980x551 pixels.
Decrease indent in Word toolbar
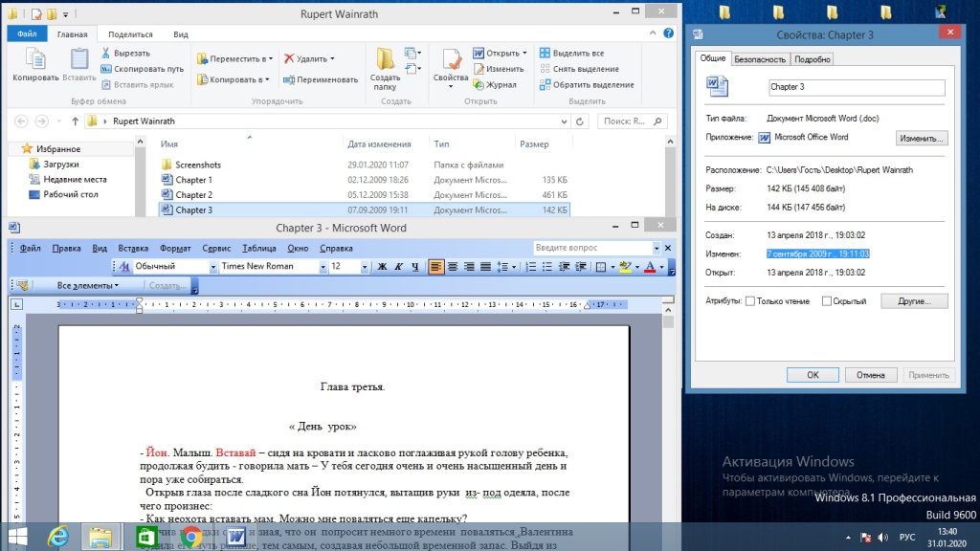pos(564,267)
